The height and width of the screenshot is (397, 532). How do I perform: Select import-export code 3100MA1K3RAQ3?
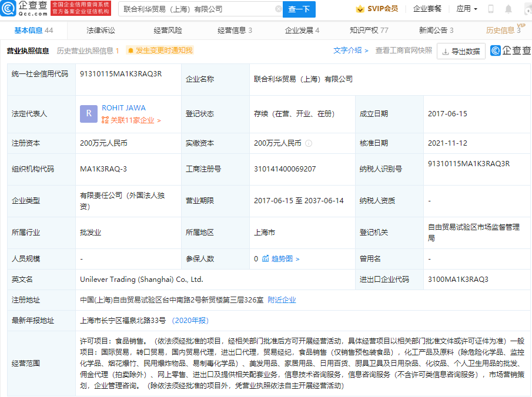[458, 280]
